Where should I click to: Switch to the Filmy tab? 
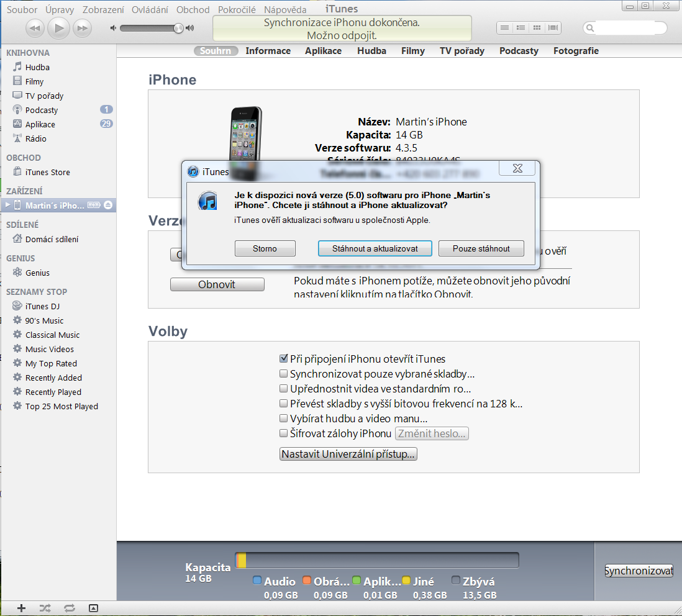(412, 51)
